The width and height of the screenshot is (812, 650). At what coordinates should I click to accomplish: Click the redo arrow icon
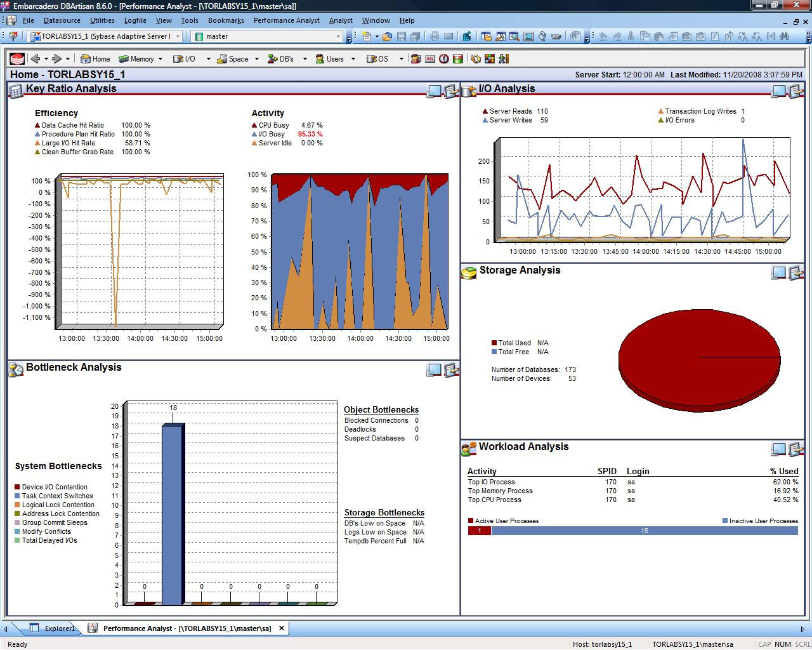click(x=617, y=36)
